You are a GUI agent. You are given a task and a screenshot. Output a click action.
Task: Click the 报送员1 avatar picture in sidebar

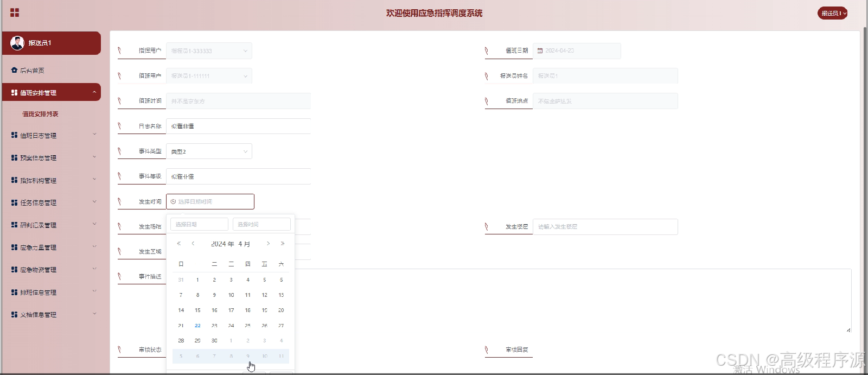(x=17, y=43)
